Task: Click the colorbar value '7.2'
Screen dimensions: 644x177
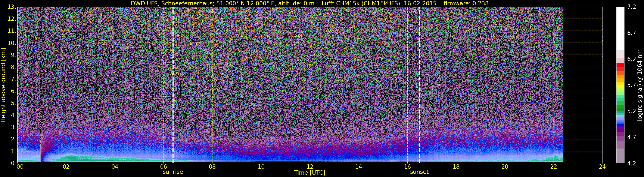Action: [x=632, y=7]
